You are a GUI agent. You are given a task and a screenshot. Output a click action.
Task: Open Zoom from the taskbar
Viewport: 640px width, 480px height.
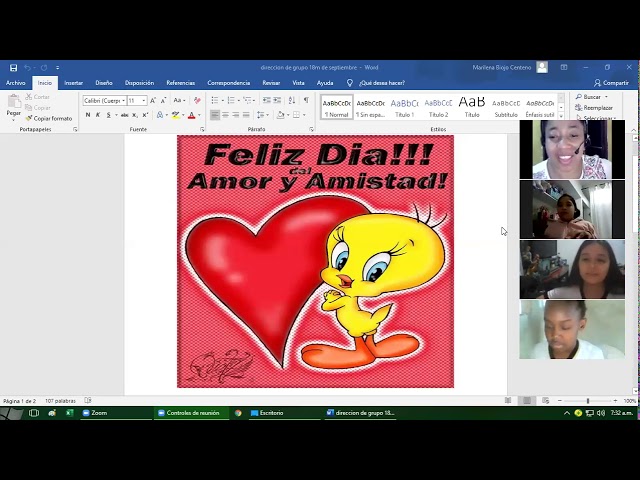click(x=116, y=413)
